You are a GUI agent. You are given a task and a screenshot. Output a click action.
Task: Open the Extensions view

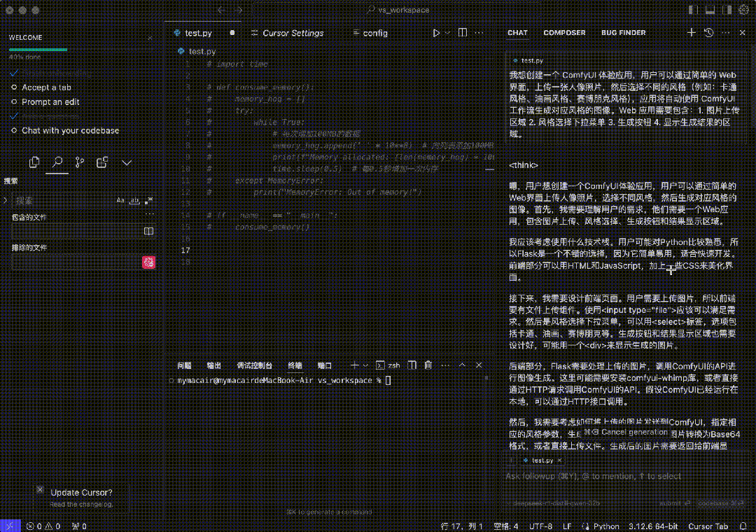103,162
